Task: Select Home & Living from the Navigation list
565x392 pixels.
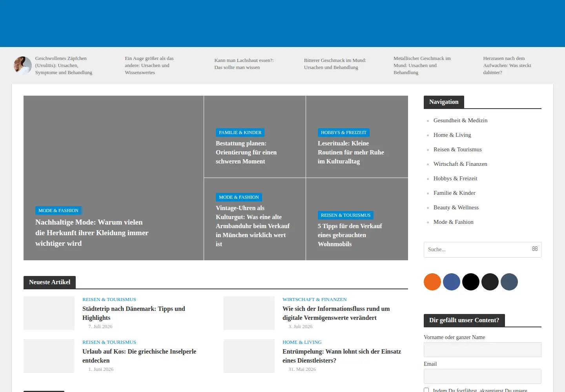Action: click(x=452, y=135)
